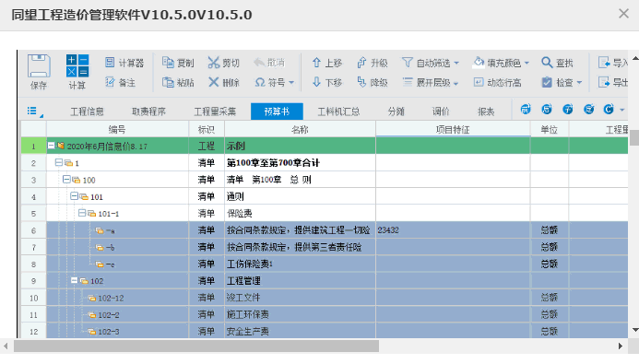
Task: Collapse the 2020年6月信息价 project node
Action: 51,146
